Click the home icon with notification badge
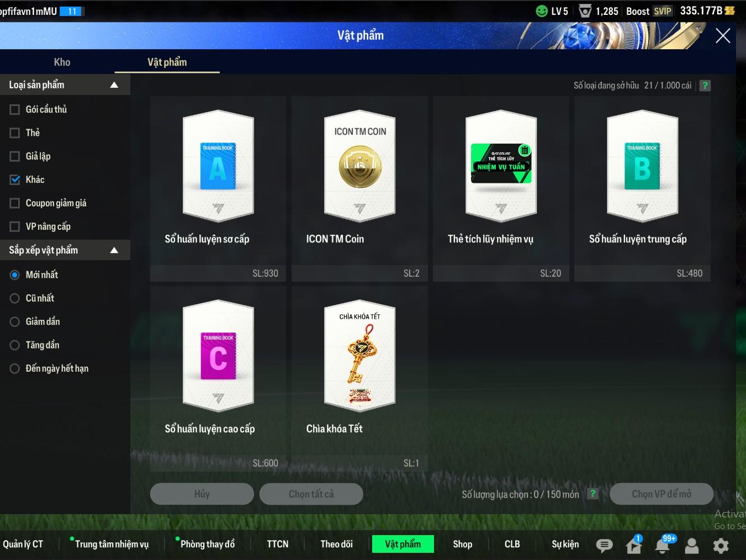 pyautogui.click(x=633, y=546)
